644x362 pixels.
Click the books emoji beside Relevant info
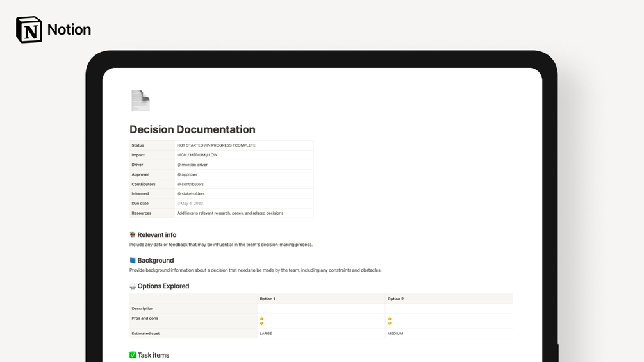133,234
